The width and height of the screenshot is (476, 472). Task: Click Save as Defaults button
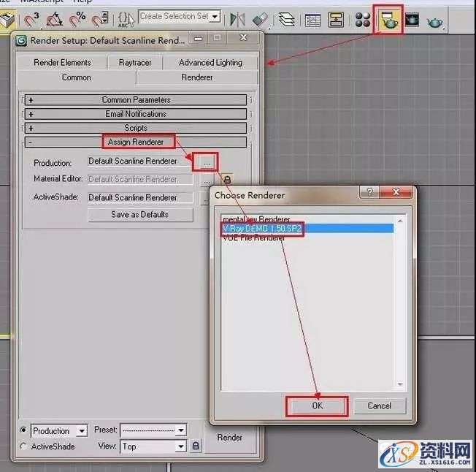coord(140,215)
